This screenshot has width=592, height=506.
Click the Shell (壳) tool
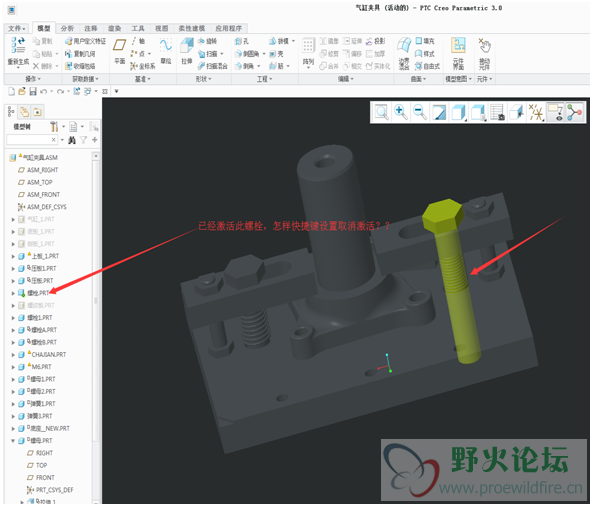[x=276, y=54]
